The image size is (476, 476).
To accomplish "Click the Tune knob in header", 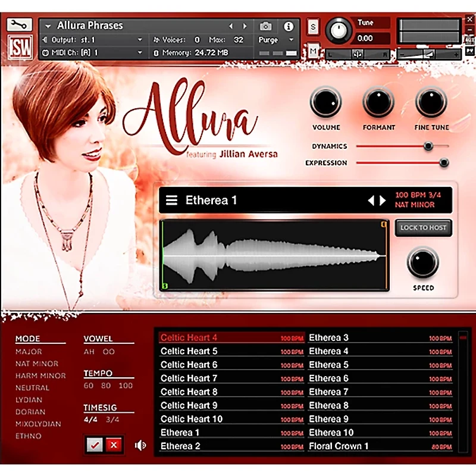I will pyautogui.click(x=338, y=30).
